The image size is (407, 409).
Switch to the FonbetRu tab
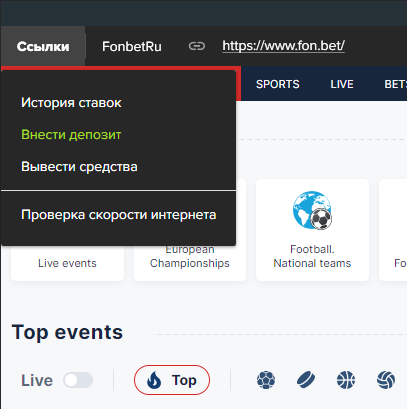click(132, 46)
